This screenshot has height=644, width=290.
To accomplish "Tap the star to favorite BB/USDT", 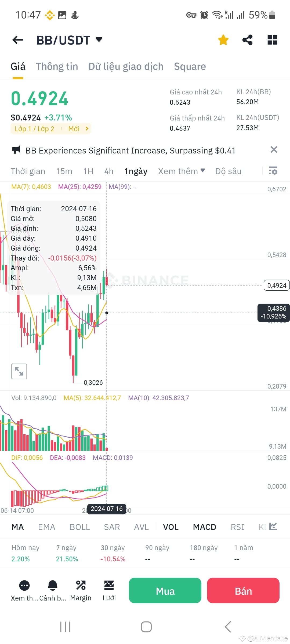I will pos(223,40).
